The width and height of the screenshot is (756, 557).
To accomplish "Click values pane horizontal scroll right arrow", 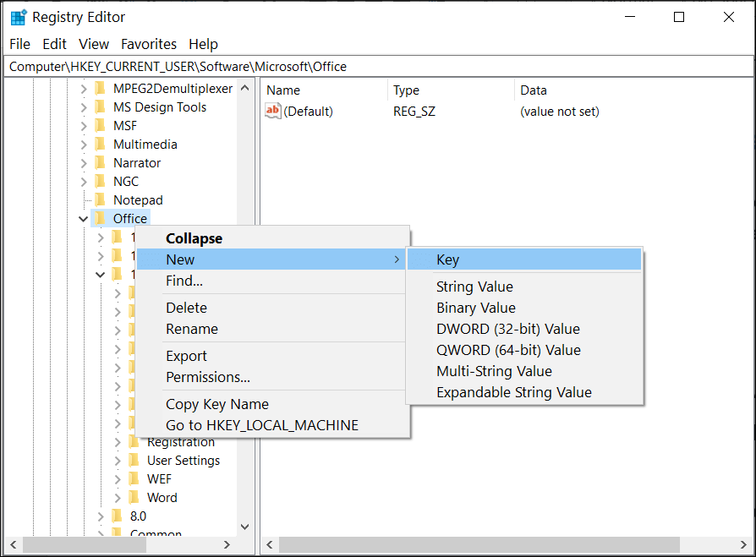I will (743, 545).
